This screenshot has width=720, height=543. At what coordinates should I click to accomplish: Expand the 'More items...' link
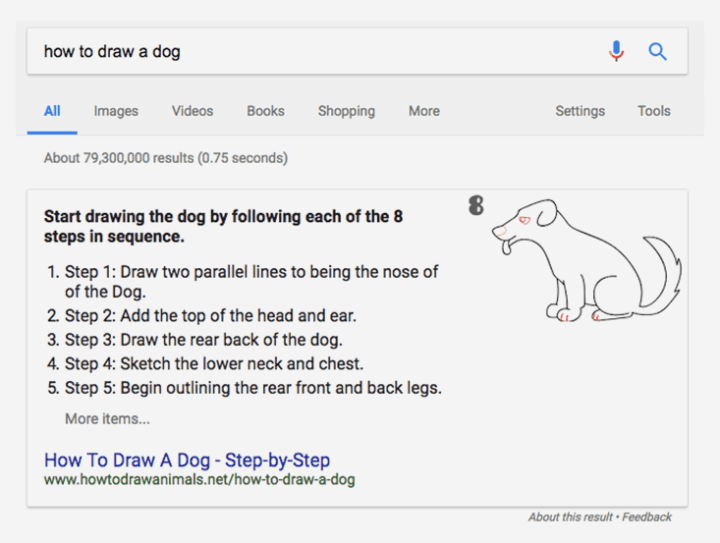pyautogui.click(x=107, y=419)
